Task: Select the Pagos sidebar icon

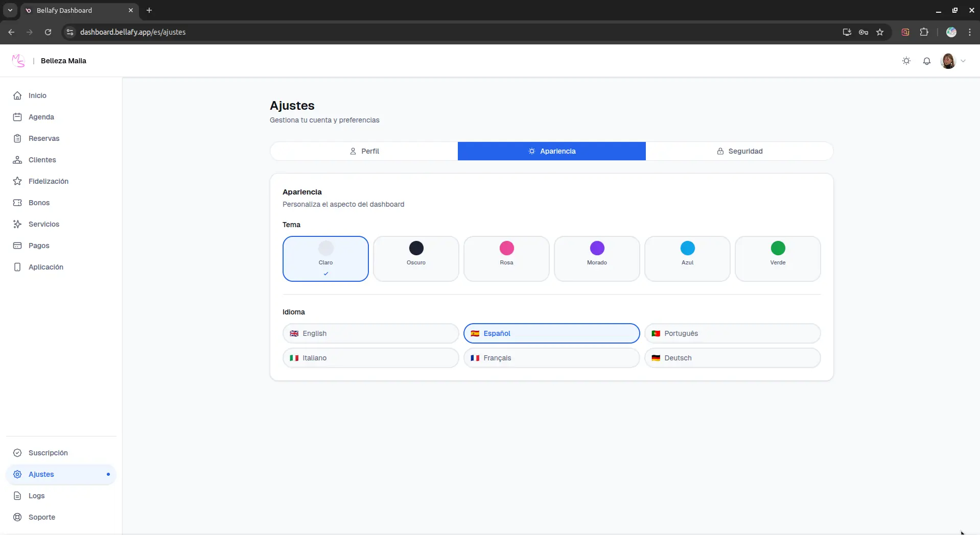Action: point(17,246)
